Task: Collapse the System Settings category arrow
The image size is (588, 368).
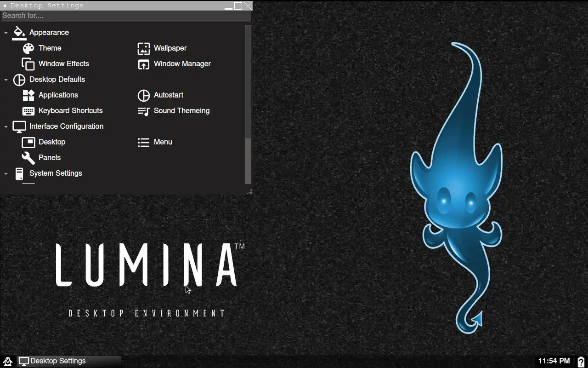Action: pyautogui.click(x=6, y=173)
